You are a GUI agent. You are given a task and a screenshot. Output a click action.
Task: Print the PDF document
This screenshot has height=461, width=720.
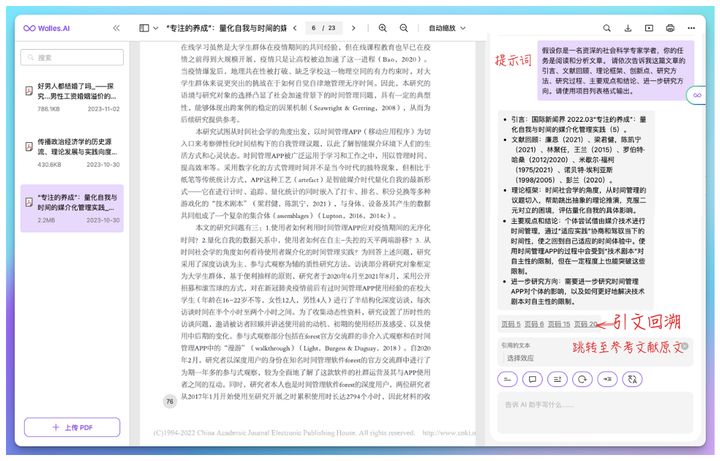(x=670, y=28)
